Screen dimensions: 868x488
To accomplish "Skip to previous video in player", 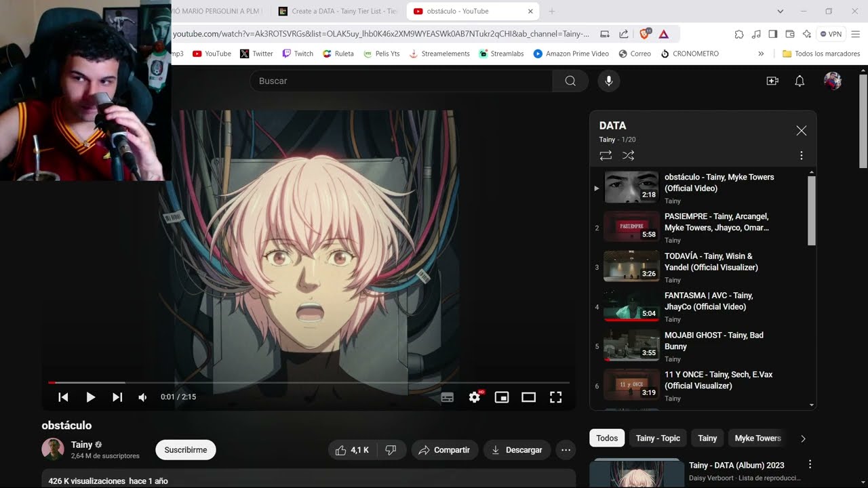I will [x=63, y=397].
